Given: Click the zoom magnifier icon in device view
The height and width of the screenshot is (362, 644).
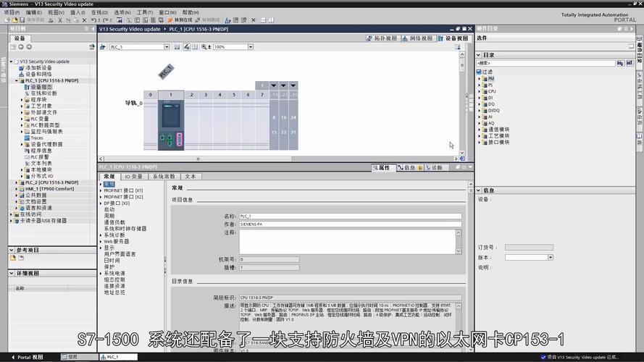Looking at the screenshot, I should [204, 47].
